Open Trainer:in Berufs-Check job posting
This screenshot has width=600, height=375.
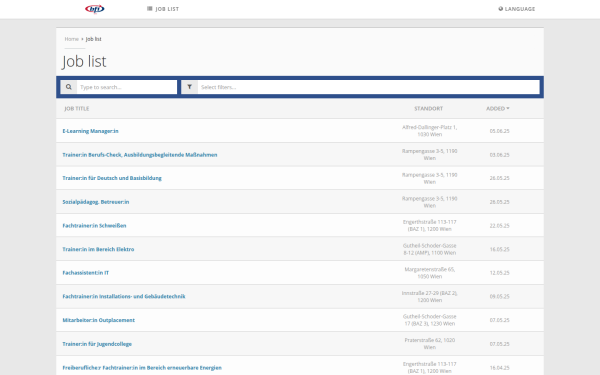pos(140,155)
